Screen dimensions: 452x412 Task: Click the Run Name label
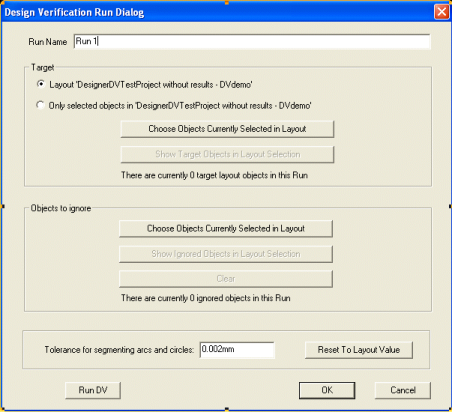48,42
